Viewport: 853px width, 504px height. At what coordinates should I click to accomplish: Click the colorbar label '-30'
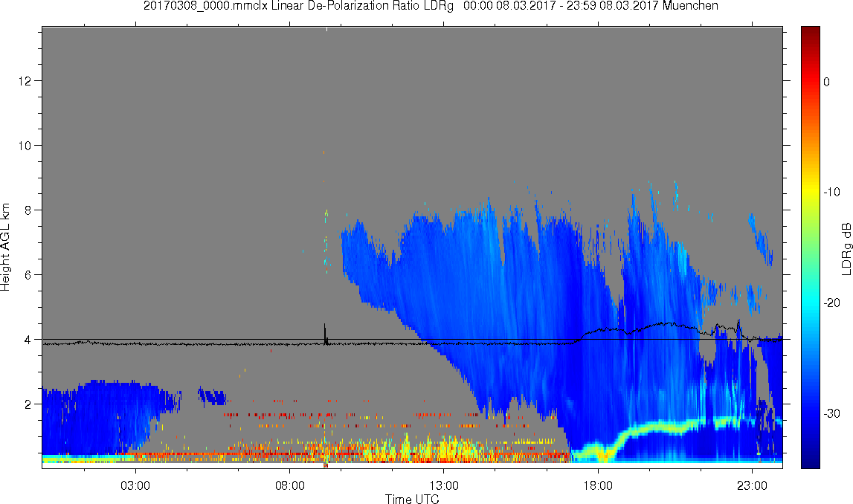coord(831,414)
